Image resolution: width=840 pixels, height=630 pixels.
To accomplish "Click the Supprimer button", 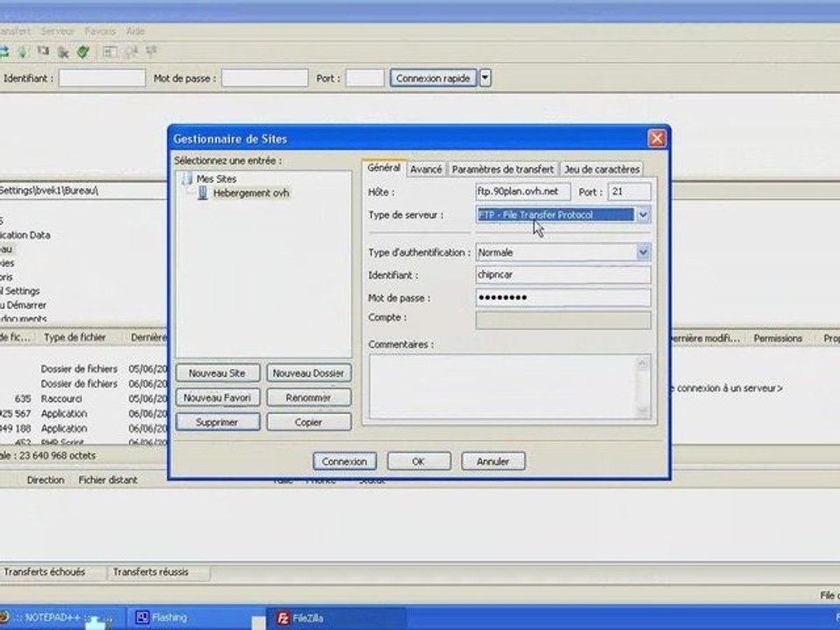I will click(218, 422).
